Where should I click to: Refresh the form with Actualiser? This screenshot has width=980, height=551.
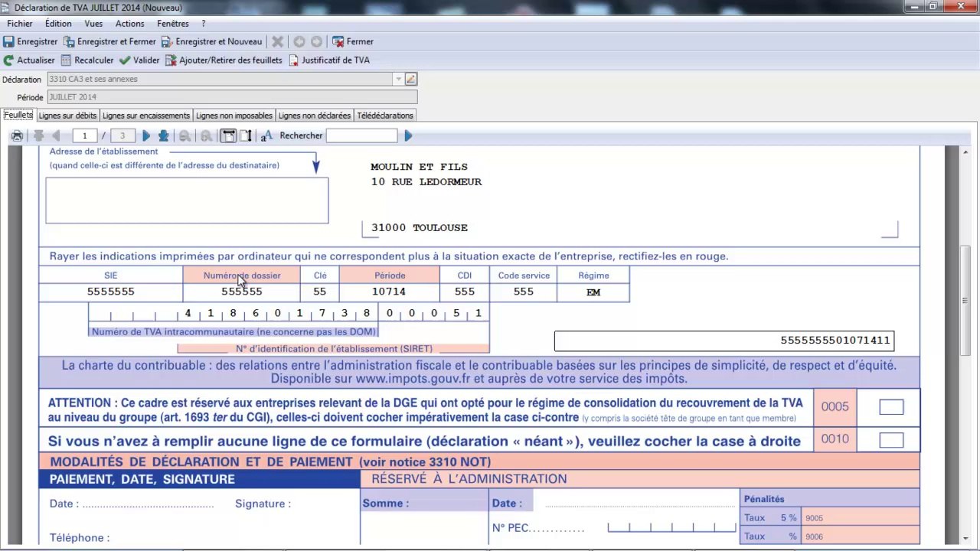pos(29,60)
